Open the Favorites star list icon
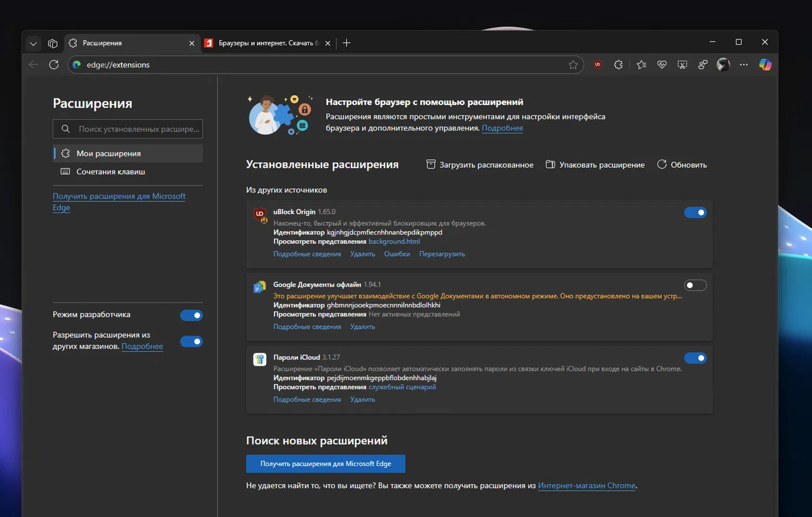812x517 pixels. [x=641, y=65]
